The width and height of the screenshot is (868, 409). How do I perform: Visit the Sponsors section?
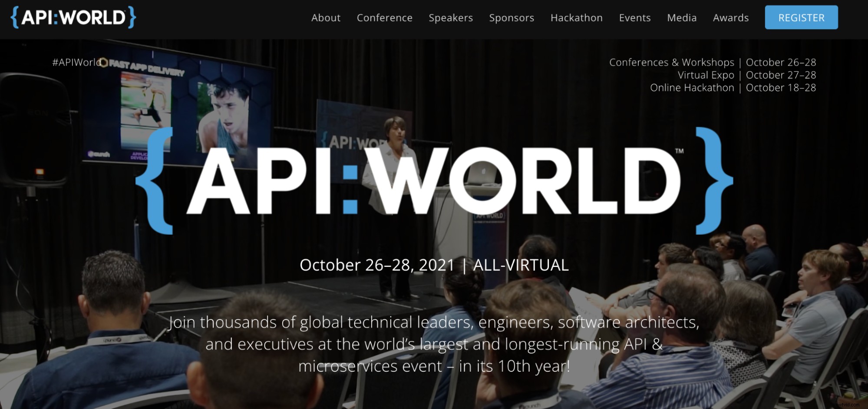[x=512, y=18]
